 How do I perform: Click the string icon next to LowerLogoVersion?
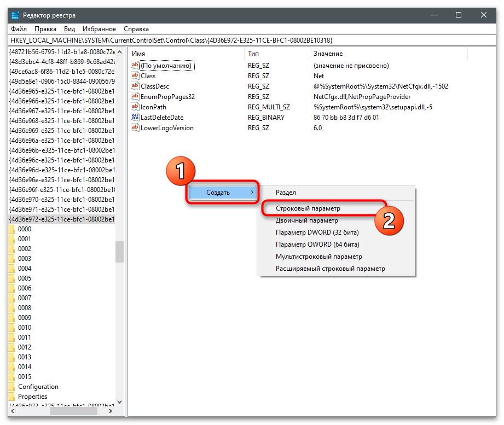click(x=135, y=127)
